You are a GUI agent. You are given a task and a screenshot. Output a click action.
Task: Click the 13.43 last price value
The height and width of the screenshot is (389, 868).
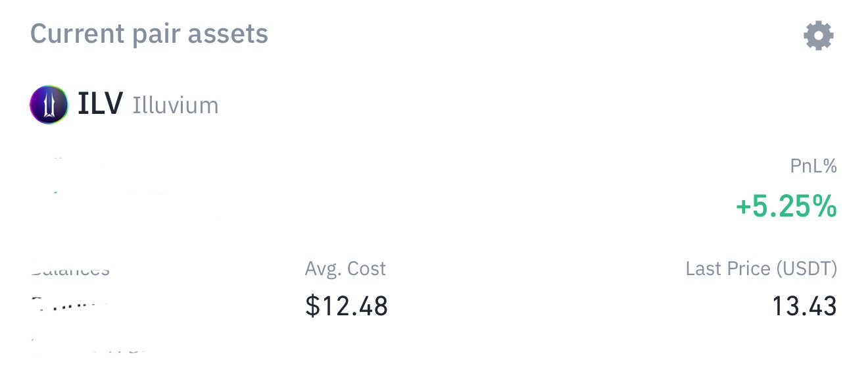[x=804, y=306]
